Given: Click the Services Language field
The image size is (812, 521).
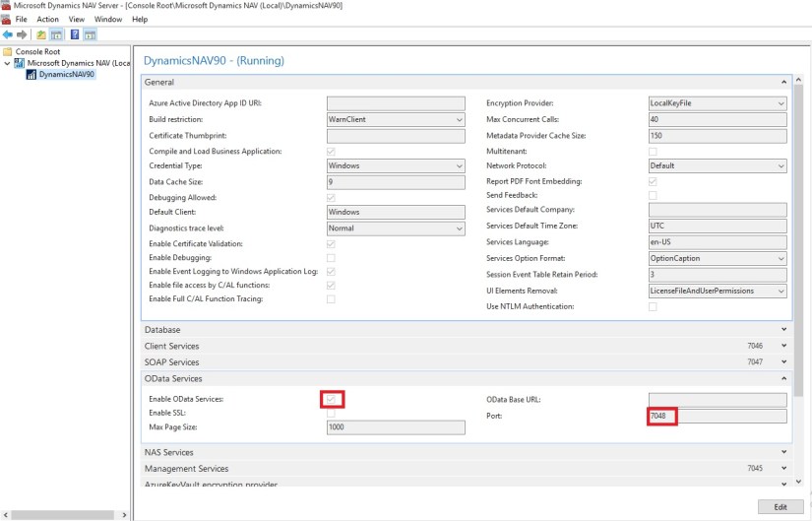Looking at the screenshot, I should click(718, 242).
